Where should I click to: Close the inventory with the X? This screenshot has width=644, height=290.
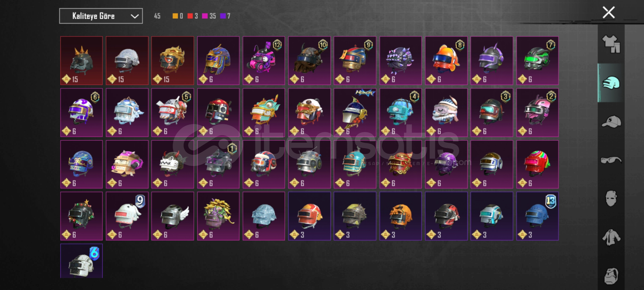pyautogui.click(x=609, y=12)
